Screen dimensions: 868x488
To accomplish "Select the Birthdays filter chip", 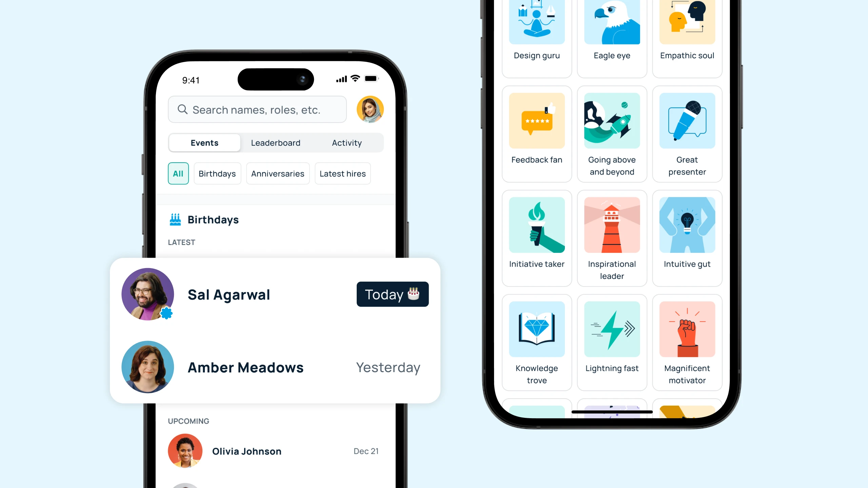I will [216, 174].
